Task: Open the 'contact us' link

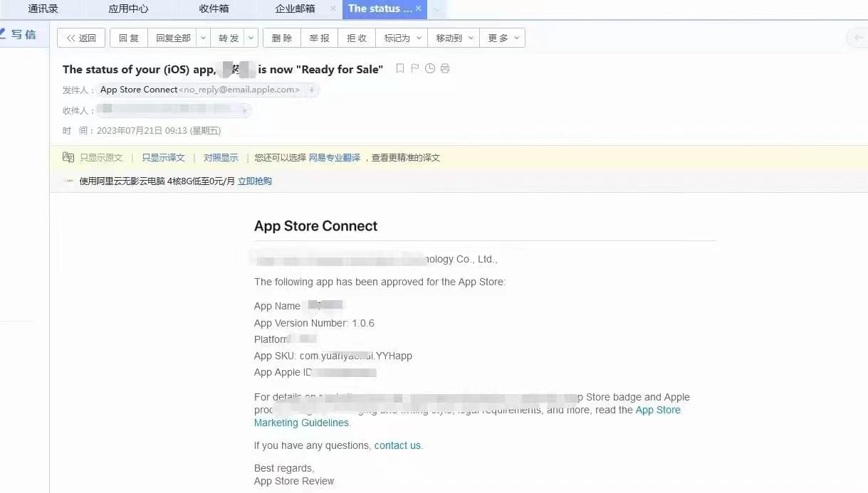Action: click(x=397, y=445)
